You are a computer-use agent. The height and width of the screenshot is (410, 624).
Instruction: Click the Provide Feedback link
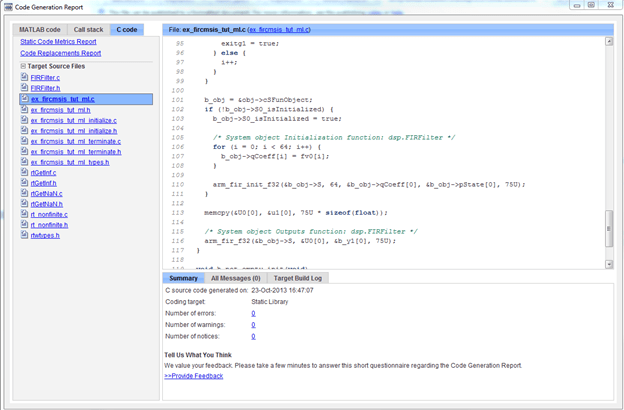[x=193, y=376]
